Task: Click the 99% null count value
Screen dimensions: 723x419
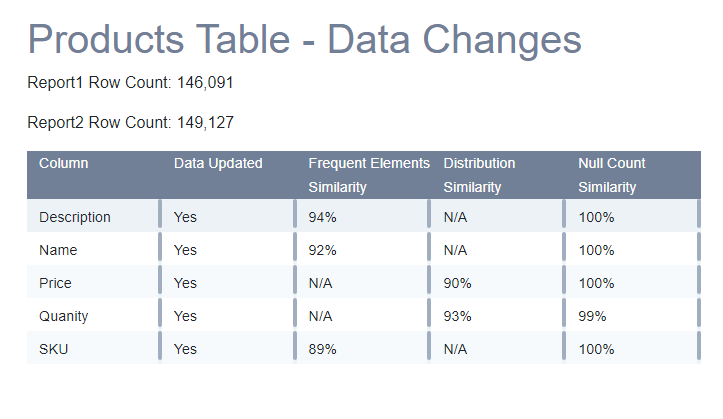Action: point(592,316)
